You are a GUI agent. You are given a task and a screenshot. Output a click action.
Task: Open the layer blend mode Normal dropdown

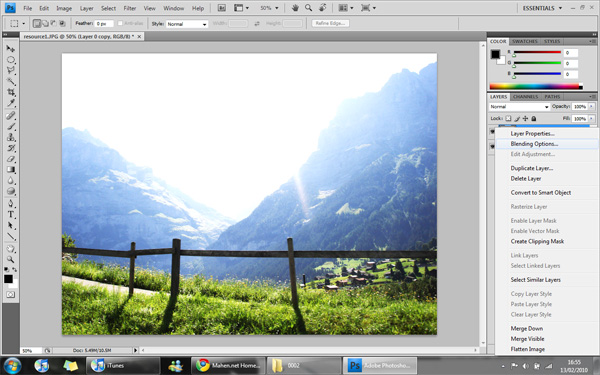[519, 107]
